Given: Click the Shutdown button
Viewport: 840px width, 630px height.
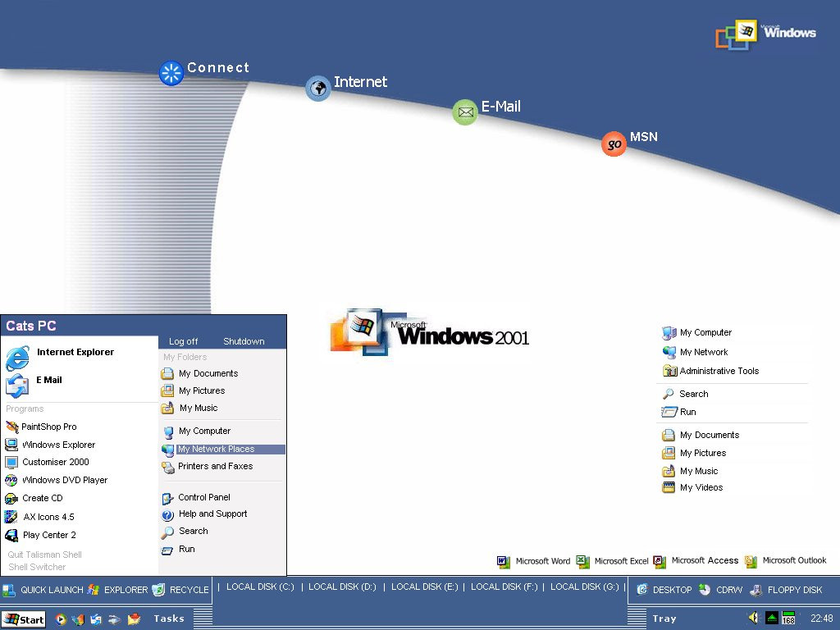Looking at the screenshot, I should (244, 341).
